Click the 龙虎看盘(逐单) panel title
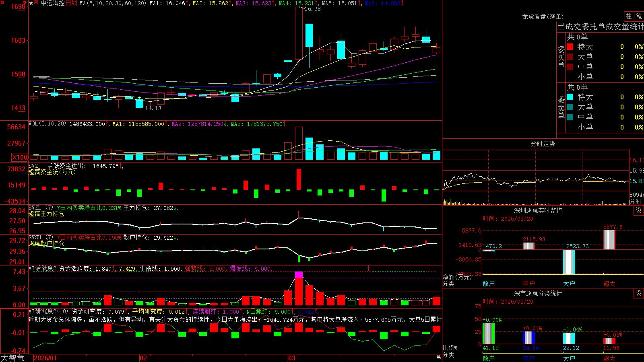 tap(543, 16)
